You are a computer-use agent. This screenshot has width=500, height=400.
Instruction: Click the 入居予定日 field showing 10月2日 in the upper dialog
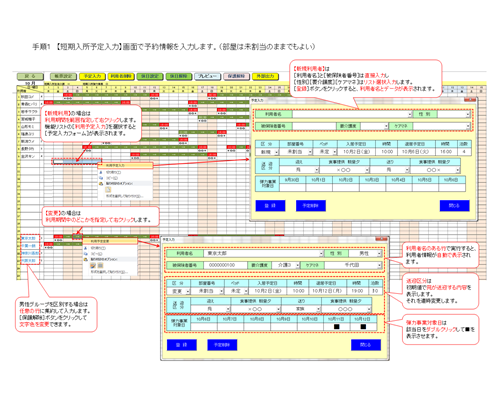tap(356, 152)
